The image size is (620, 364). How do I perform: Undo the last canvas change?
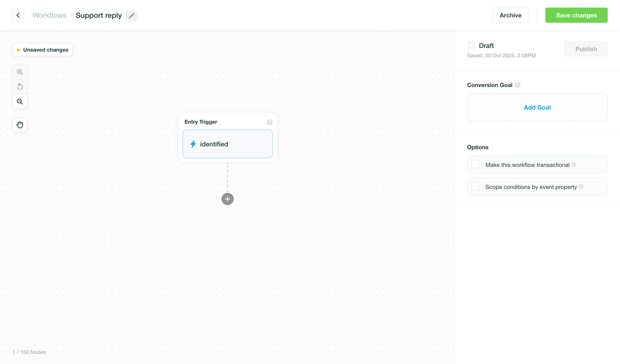[20, 86]
